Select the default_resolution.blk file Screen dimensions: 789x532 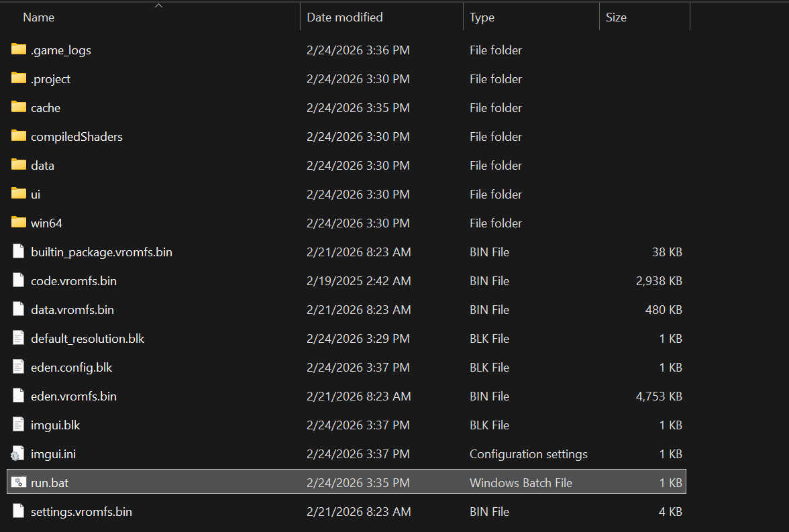pos(87,338)
